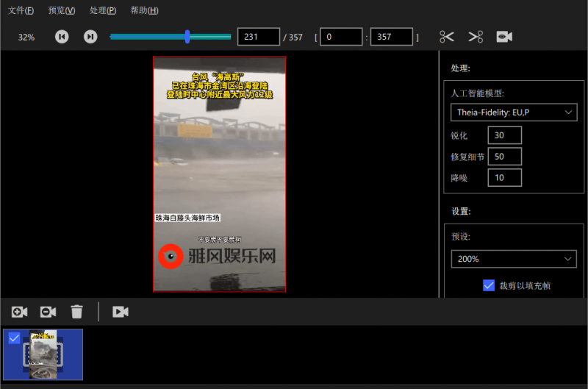Remove video using the minus camera icon
This screenshot has width=588, height=389.
[48, 312]
